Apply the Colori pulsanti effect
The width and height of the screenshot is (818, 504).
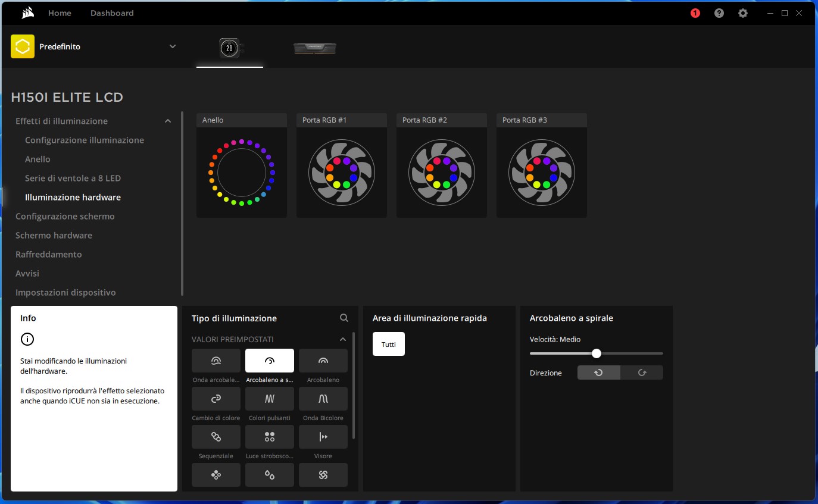coord(270,399)
